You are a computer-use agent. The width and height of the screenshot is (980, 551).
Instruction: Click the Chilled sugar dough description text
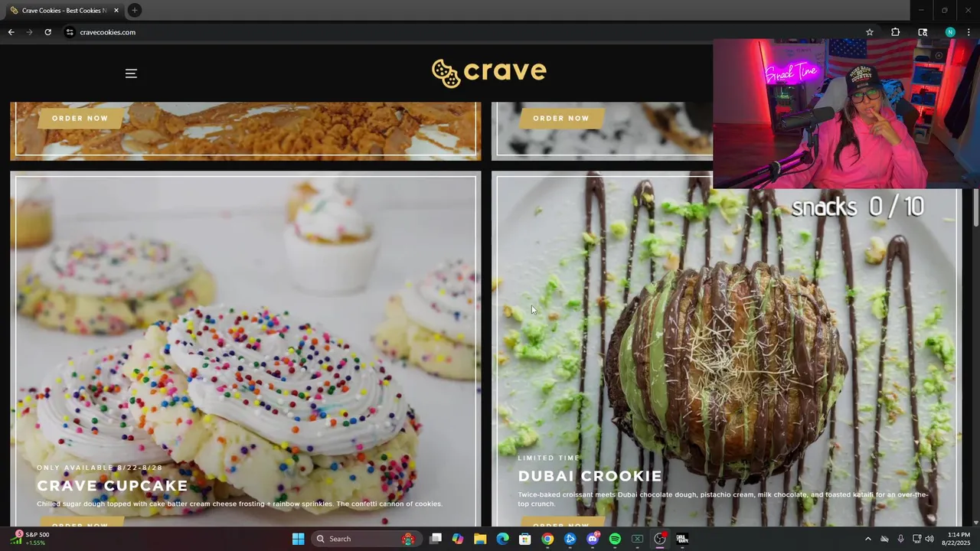point(240,504)
